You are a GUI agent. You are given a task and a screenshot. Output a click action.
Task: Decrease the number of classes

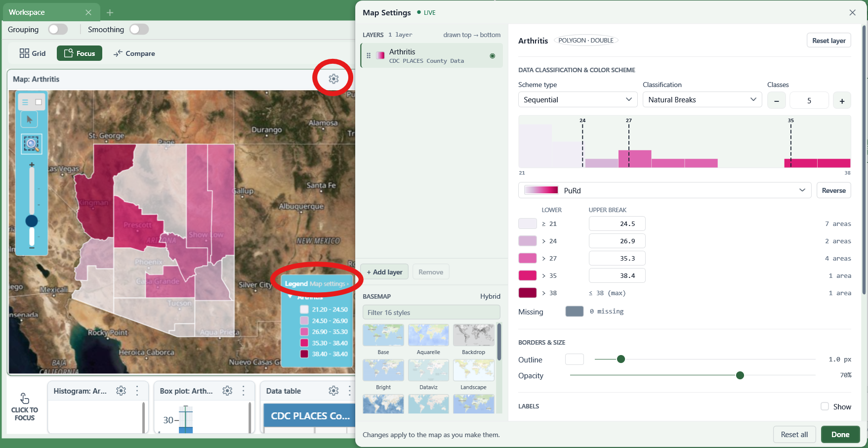pos(777,100)
